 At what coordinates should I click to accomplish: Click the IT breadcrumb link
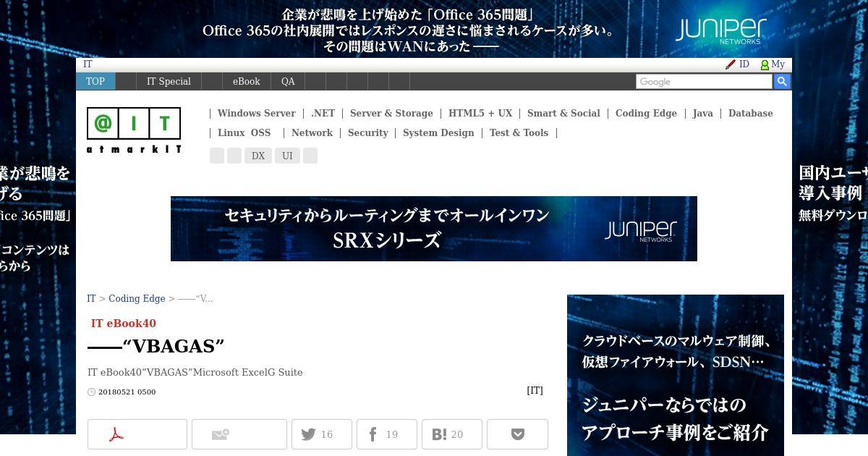(91, 298)
